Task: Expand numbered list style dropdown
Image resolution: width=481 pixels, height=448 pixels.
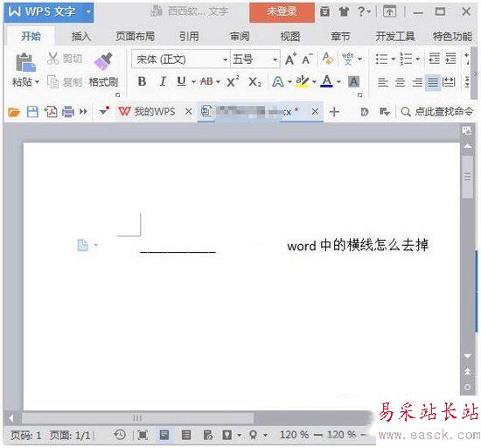Action: (417, 59)
